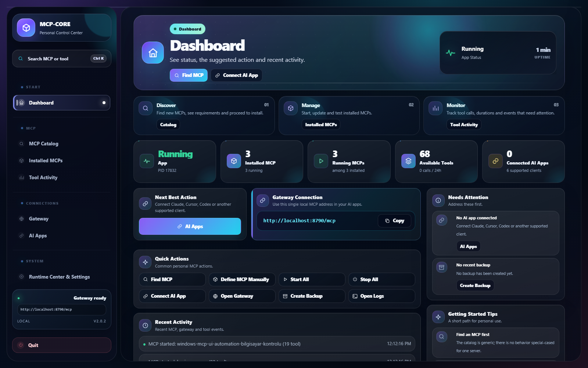Click the search icon in the sidebar search box

point(21,59)
